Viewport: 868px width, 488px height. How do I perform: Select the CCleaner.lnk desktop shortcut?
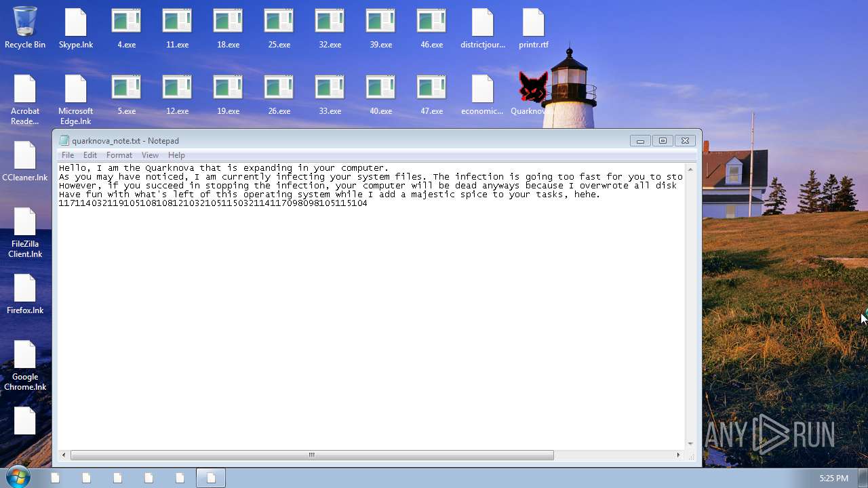pos(25,162)
